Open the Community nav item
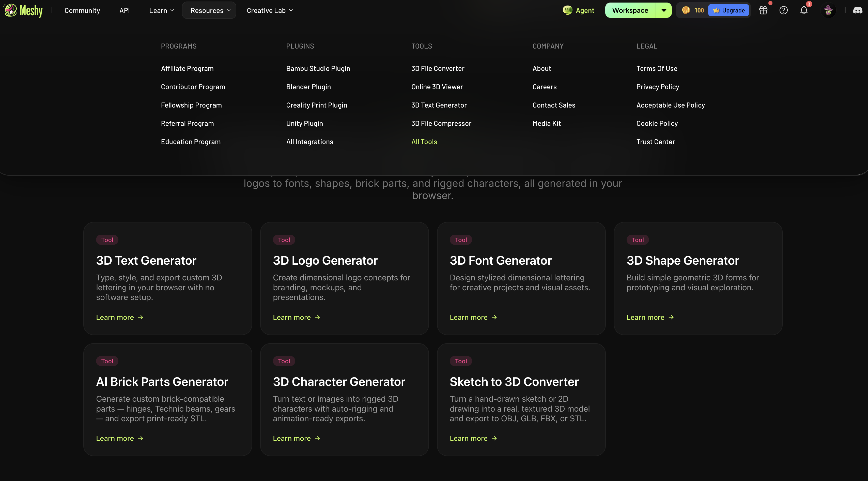The width and height of the screenshot is (868, 481). click(x=82, y=10)
